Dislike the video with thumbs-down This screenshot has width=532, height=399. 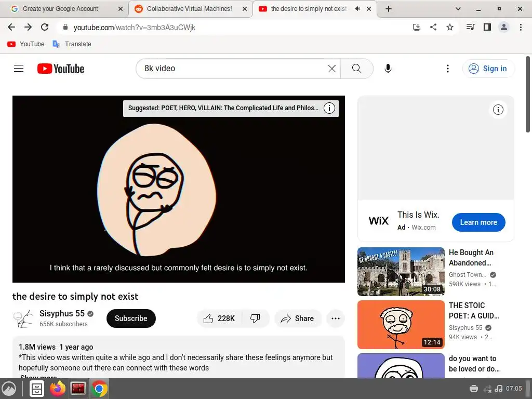[x=255, y=318]
